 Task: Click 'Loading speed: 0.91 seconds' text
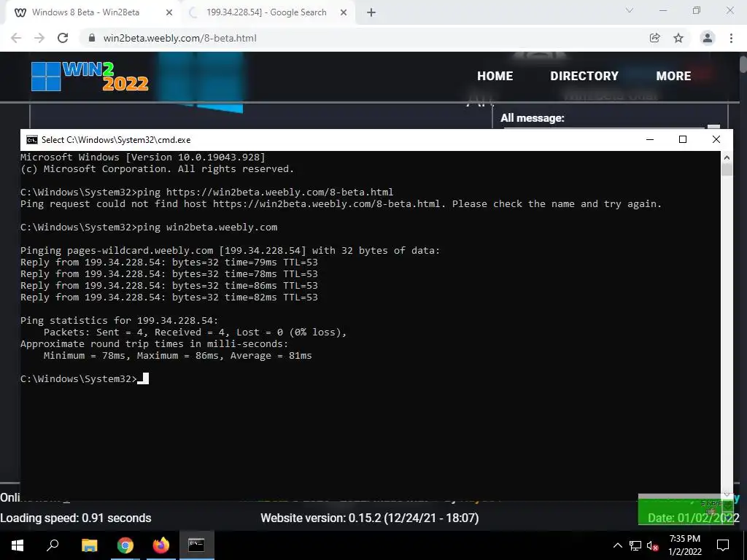click(76, 518)
